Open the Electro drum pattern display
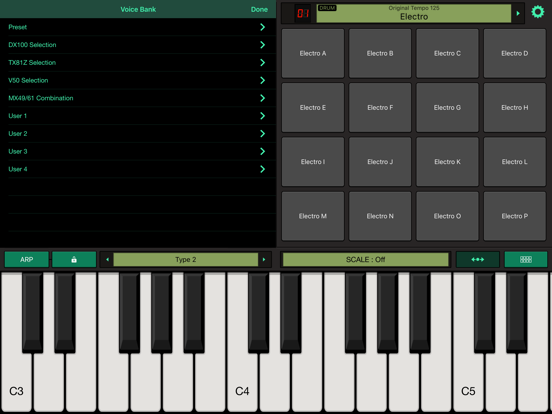The image size is (552, 414). (x=414, y=13)
